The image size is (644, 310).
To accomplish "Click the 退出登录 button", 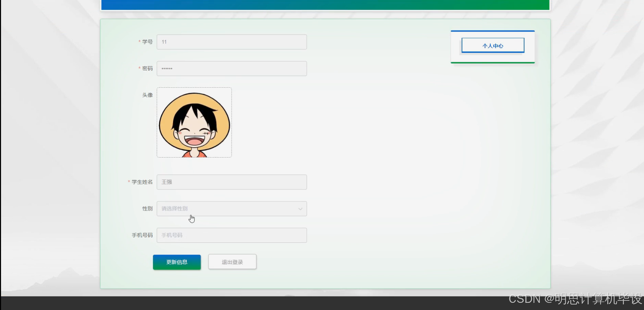I will click(x=232, y=262).
